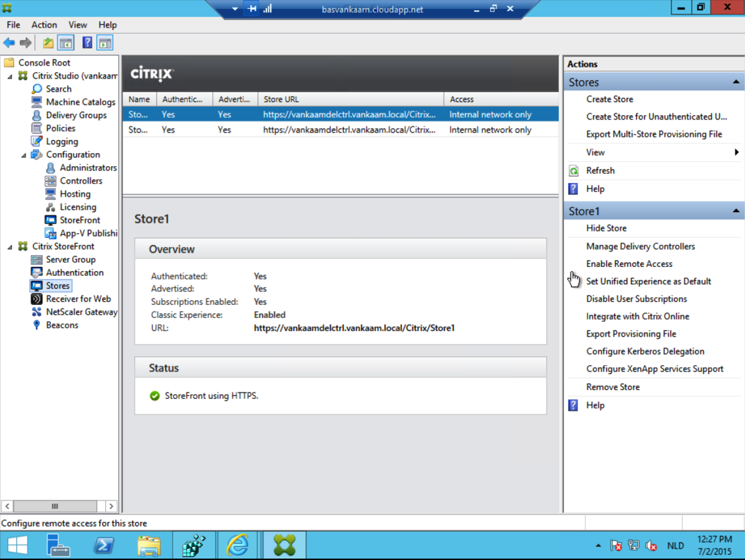Select the Administrators icon
Viewport: 745px width, 560px height.
50,167
